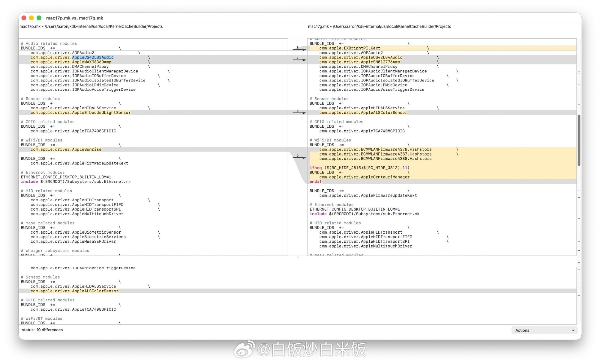Screen dimensions: 600x364
Task: Select difference arrow number 8
Action: point(299,112)
